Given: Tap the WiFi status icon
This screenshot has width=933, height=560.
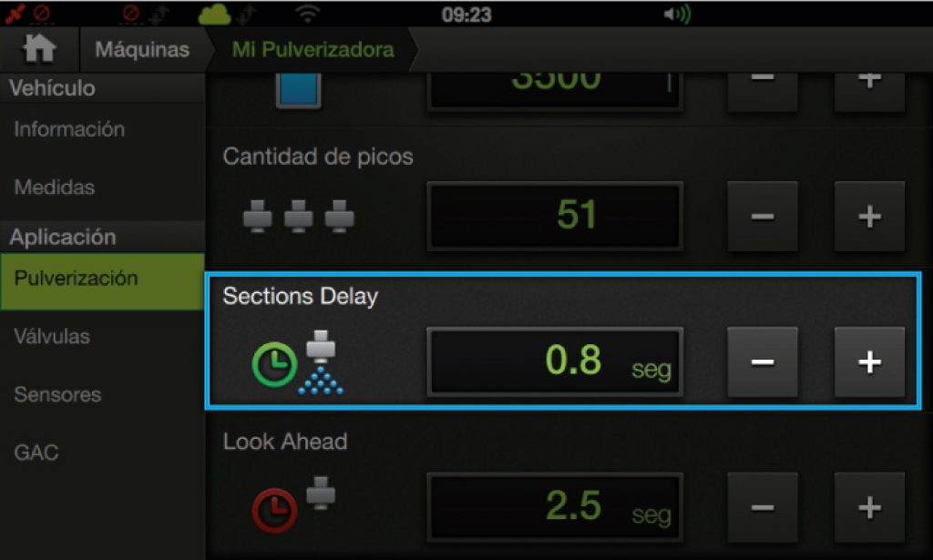Looking at the screenshot, I should pyautogui.click(x=308, y=14).
